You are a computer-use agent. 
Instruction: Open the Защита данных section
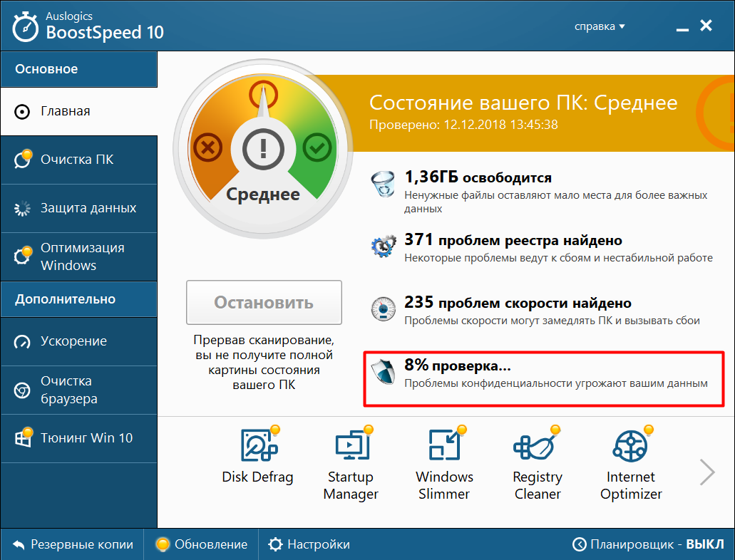[78, 208]
